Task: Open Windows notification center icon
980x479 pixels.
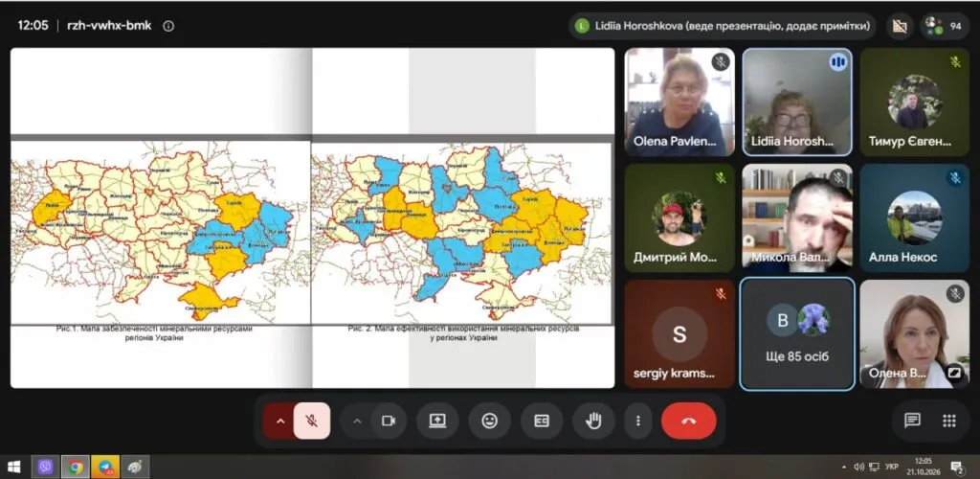Action: 956,467
